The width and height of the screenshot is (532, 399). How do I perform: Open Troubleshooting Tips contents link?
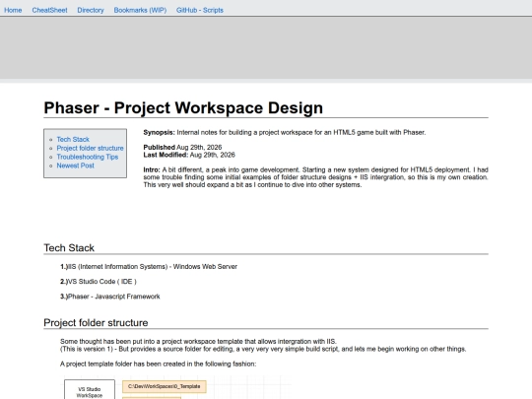pyautogui.click(x=88, y=157)
